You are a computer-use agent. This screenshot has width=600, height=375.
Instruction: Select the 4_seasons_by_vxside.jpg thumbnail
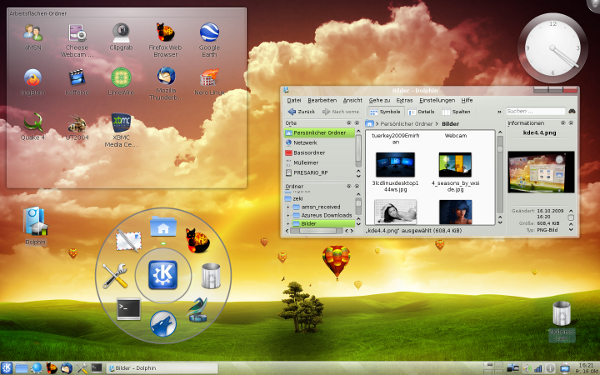[455, 165]
